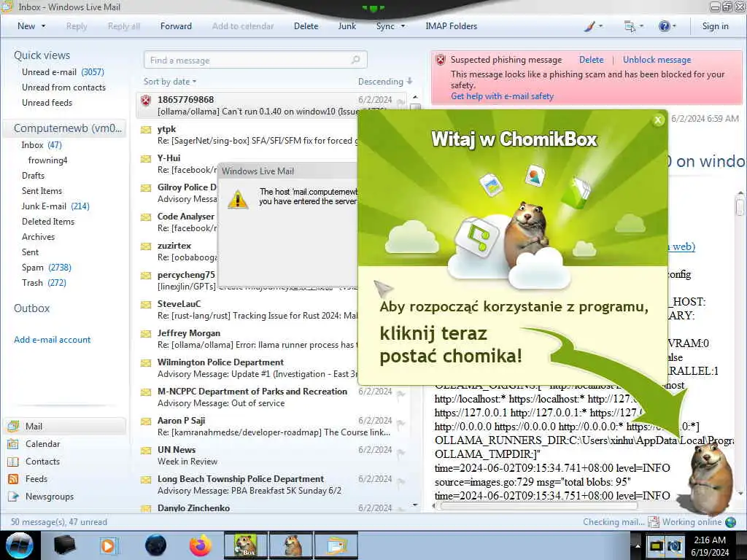Click the paintbrush colorizer icon
The width and height of the screenshot is (747, 560).
tap(589, 26)
